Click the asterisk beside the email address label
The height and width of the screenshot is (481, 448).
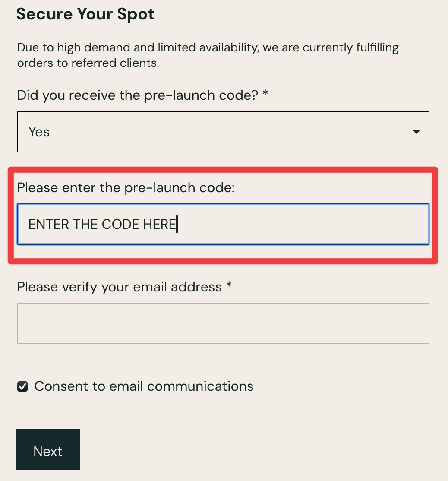[229, 286]
